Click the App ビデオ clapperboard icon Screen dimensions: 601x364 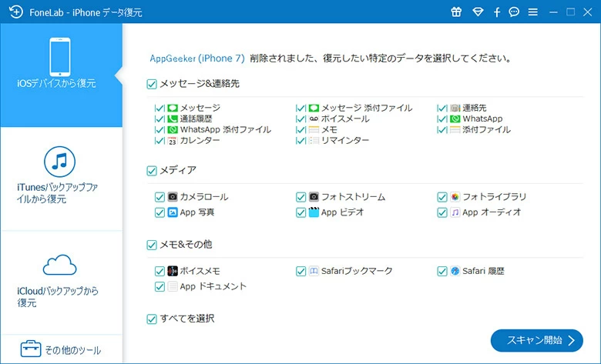314,212
